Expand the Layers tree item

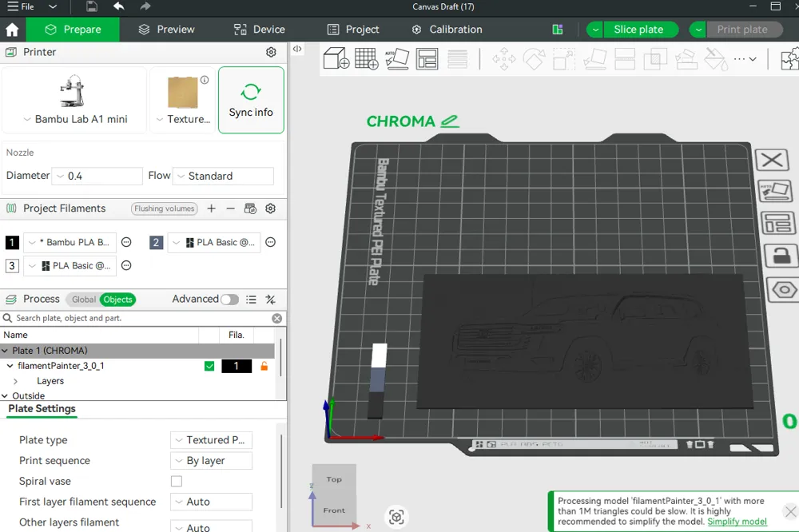click(16, 381)
